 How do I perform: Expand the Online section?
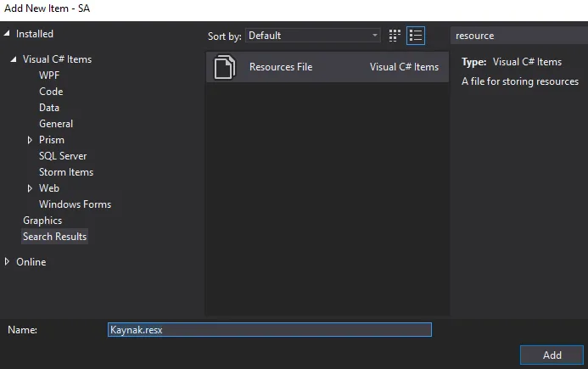coord(7,262)
